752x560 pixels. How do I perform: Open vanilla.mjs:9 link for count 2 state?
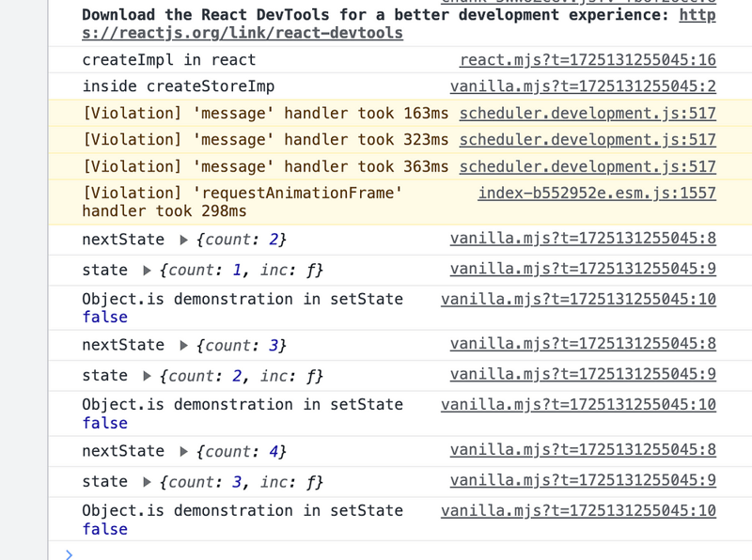click(x=583, y=374)
